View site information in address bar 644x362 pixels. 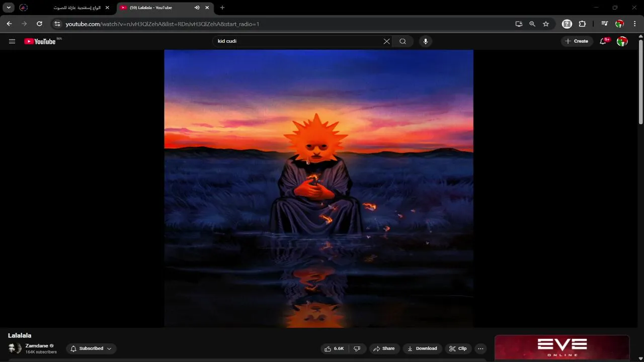click(57, 24)
